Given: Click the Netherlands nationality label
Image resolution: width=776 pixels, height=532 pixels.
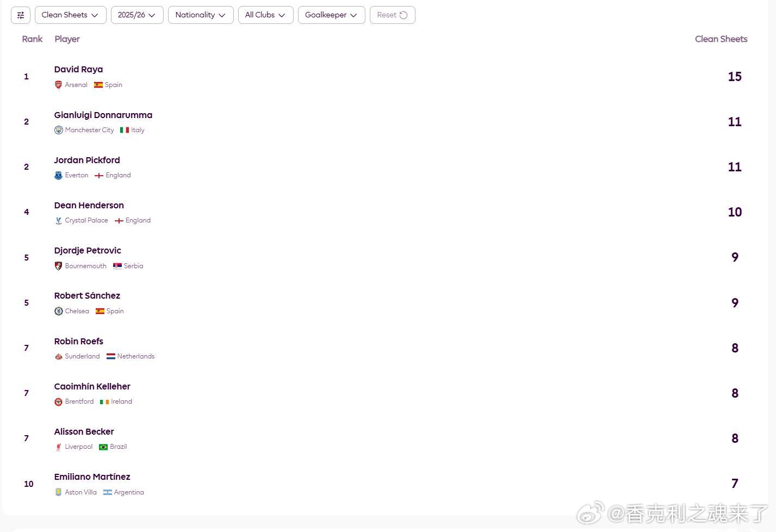Looking at the screenshot, I should (136, 356).
